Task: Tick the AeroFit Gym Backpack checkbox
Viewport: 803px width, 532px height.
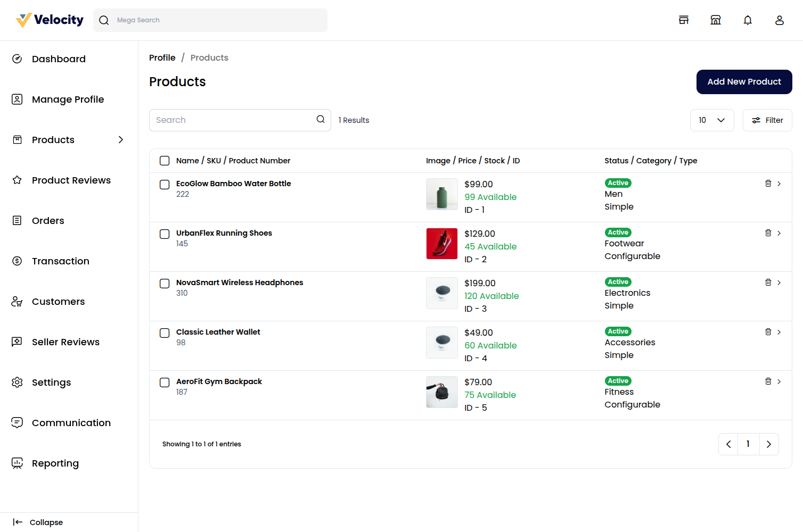Action: [165, 383]
